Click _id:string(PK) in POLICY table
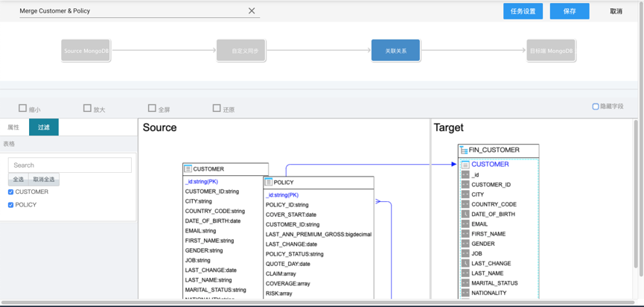 (282, 195)
